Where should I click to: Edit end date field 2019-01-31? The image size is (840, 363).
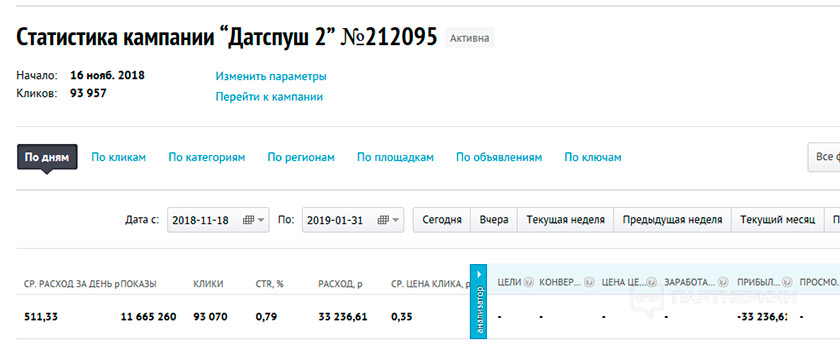pos(353,220)
